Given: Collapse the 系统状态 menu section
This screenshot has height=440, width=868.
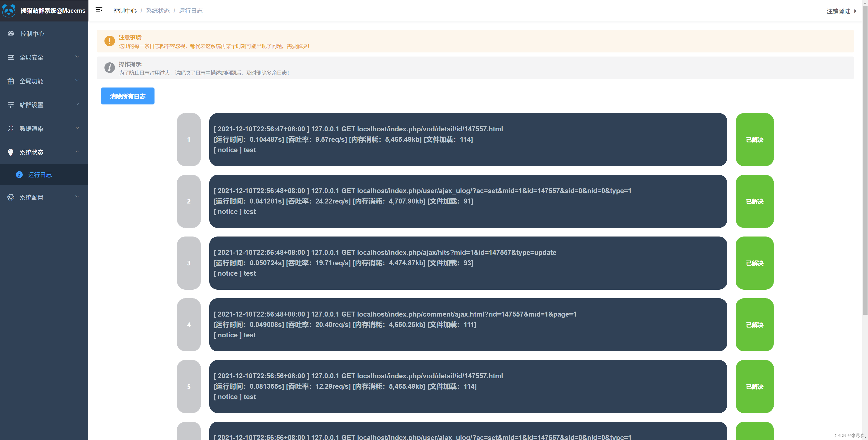Looking at the screenshot, I should tap(77, 152).
